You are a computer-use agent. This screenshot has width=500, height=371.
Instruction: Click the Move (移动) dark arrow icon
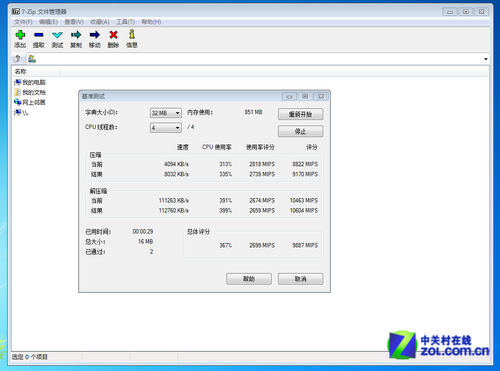(x=95, y=35)
